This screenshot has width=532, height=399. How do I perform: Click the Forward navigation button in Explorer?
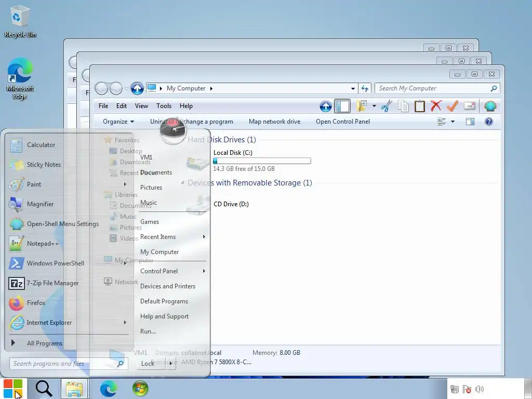(x=116, y=88)
